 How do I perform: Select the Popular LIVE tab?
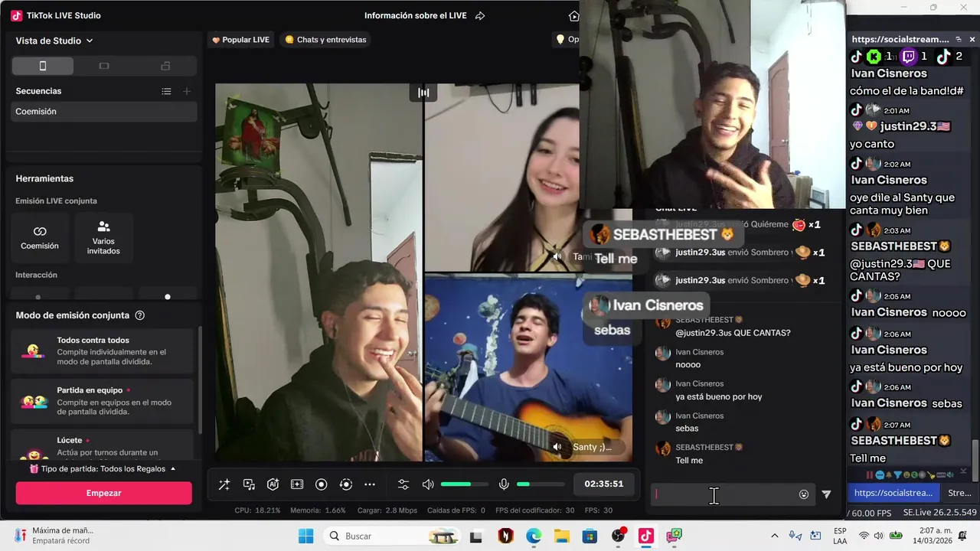pyautogui.click(x=240, y=40)
